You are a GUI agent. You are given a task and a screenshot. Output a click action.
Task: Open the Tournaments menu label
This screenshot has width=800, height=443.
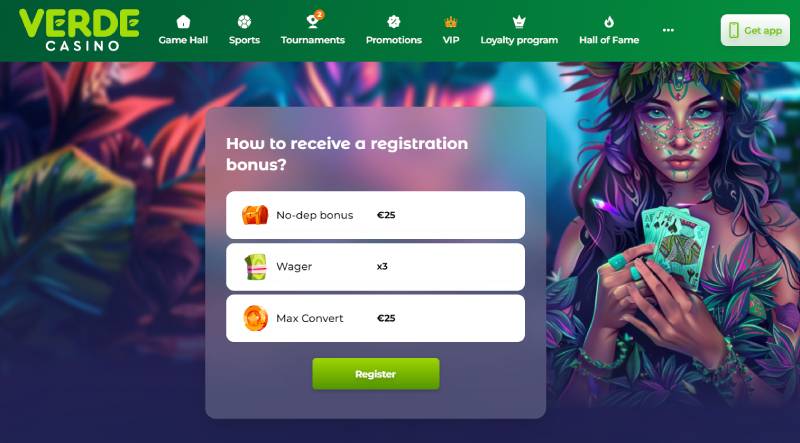point(313,40)
